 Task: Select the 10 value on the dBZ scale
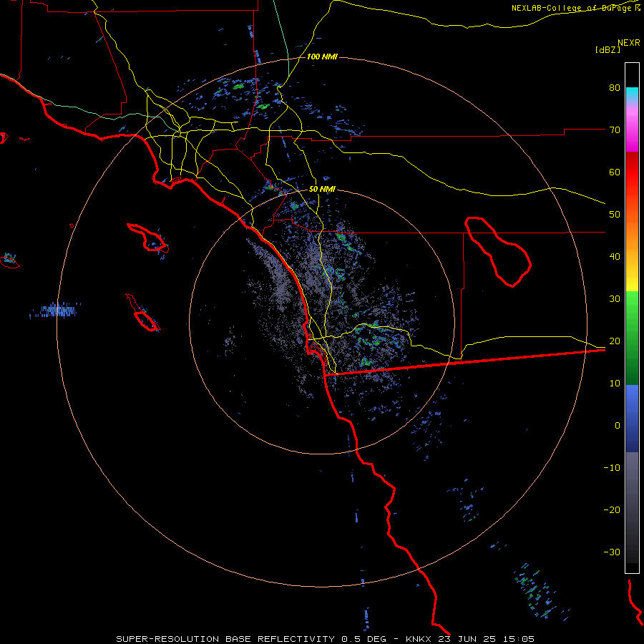click(x=615, y=384)
